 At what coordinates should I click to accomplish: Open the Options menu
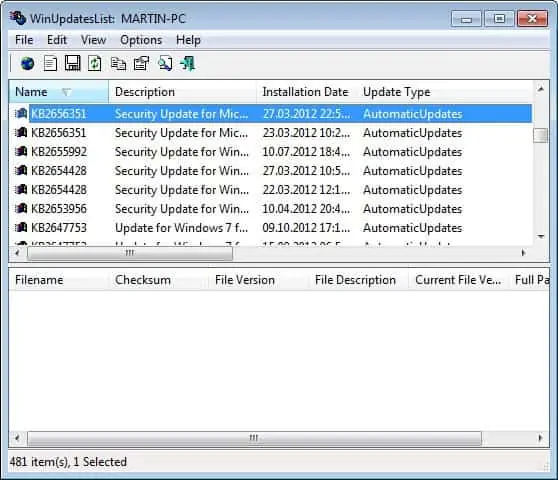coord(141,40)
